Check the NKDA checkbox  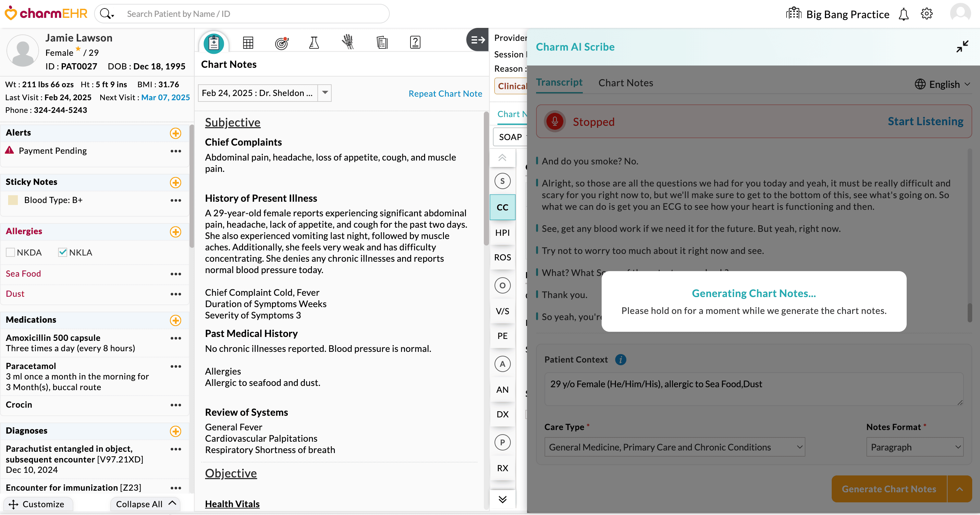(11, 252)
